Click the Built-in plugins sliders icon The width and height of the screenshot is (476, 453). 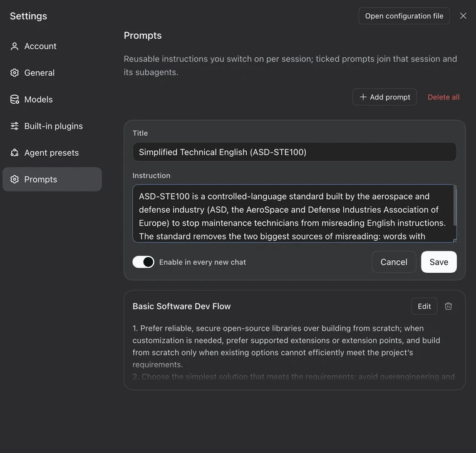[14, 126]
